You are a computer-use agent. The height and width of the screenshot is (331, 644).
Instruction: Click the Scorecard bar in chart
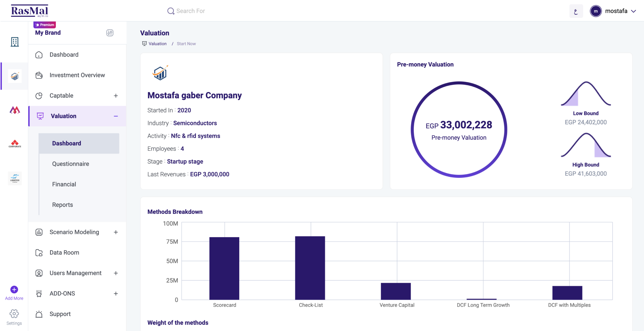pos(224,269)
